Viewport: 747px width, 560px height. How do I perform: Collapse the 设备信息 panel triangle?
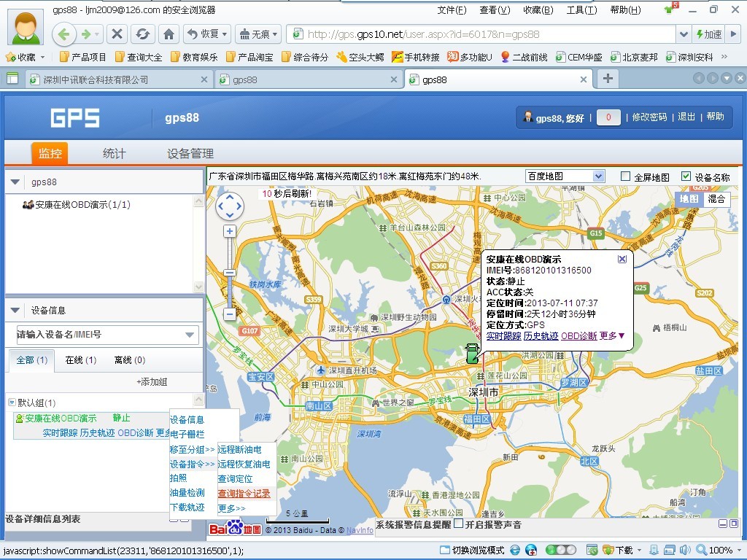click(15, 311)
